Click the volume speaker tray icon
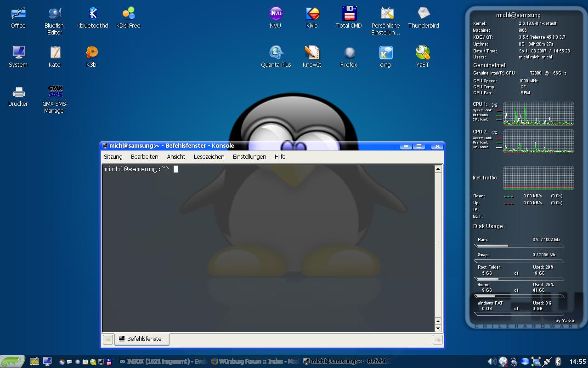The height and width of the screenshot is (368, 588). pyautogui.click(x=492, y=362)
